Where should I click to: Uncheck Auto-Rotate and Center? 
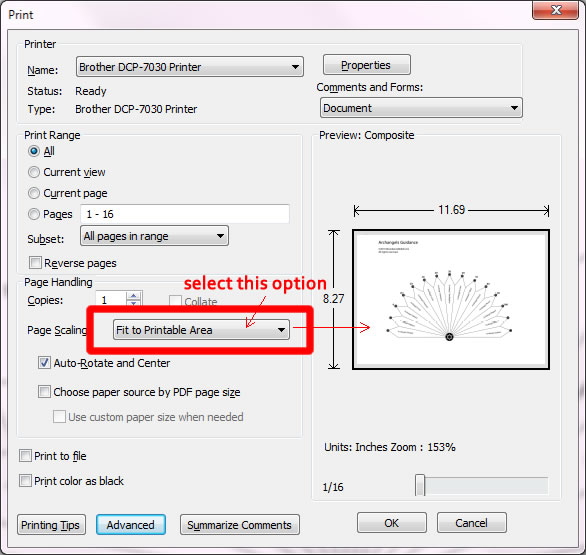point(44,363)
